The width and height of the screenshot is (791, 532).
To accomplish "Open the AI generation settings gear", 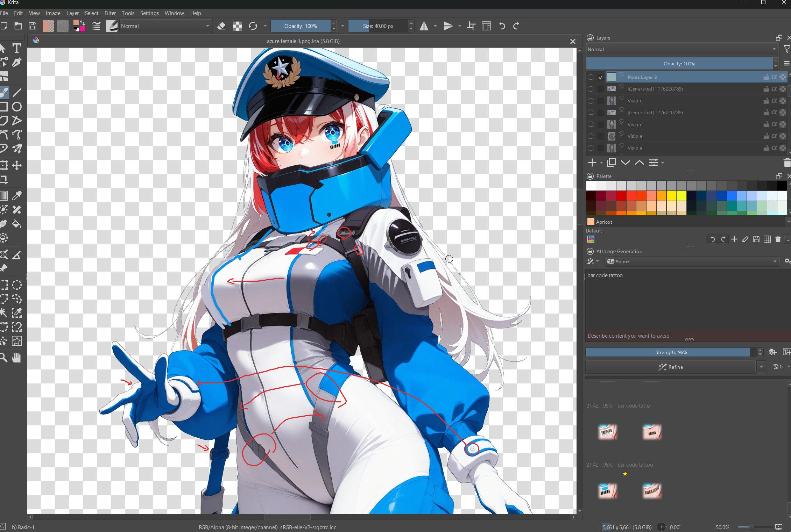I will tap(787, 261).
